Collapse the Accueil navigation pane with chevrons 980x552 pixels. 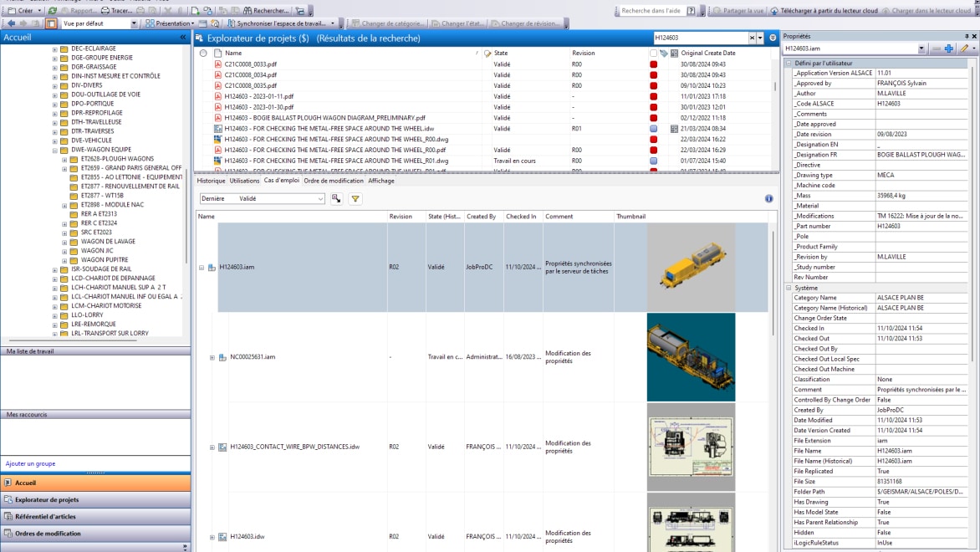pos(183,38)
